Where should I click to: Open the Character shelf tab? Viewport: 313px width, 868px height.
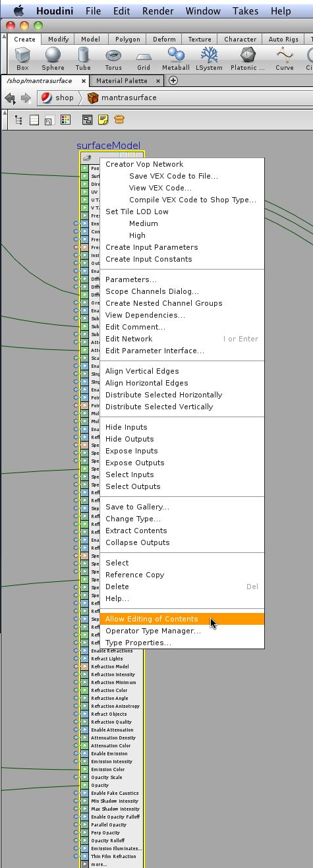(240, 40)
